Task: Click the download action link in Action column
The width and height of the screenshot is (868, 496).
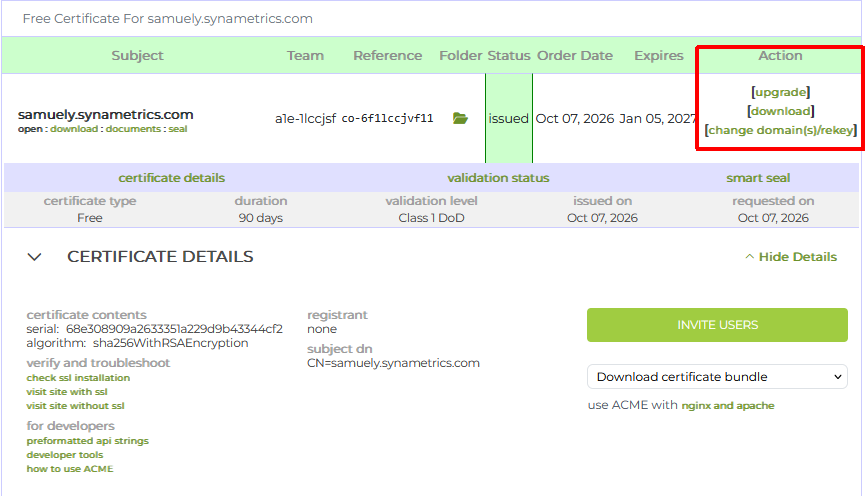Action: (x=781, y=111)
